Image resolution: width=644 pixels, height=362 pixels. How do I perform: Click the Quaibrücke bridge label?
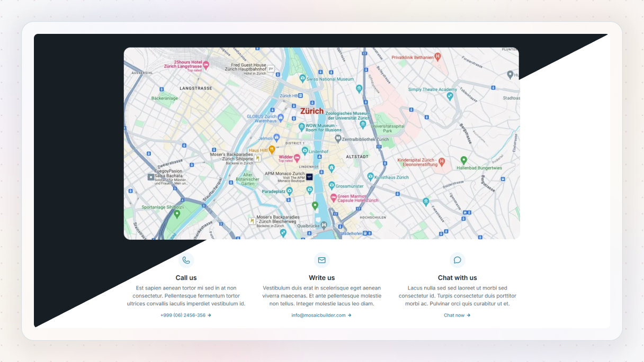click(x=308, y=225)
